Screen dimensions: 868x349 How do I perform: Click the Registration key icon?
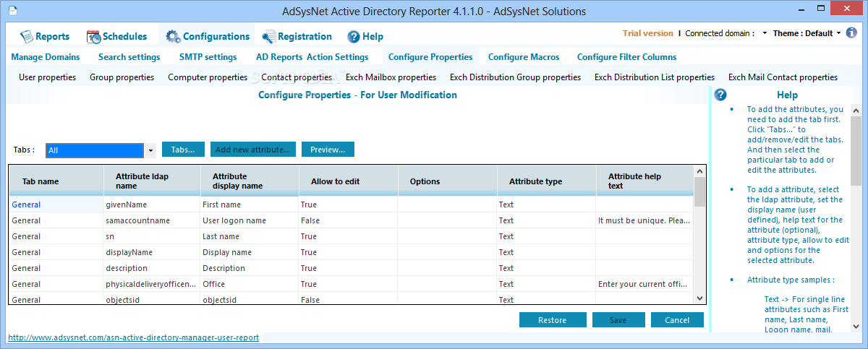[x=268, y=36]
